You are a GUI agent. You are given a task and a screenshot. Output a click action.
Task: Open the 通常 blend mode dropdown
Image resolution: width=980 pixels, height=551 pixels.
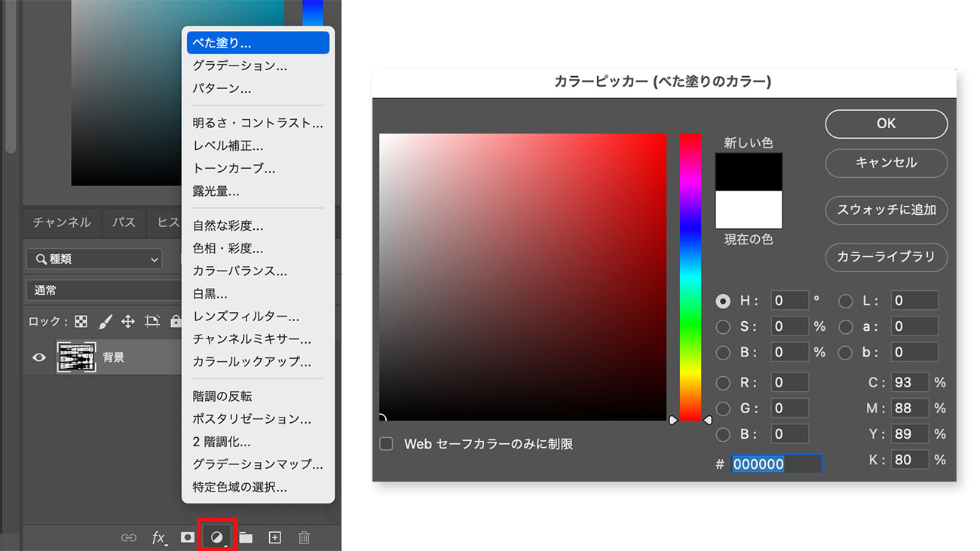coord(103,290)
